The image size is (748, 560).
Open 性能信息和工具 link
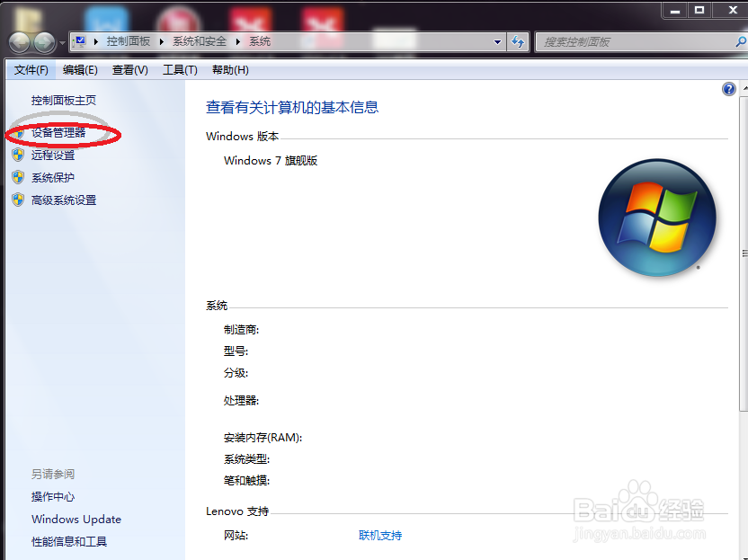[x=68, y=541]
